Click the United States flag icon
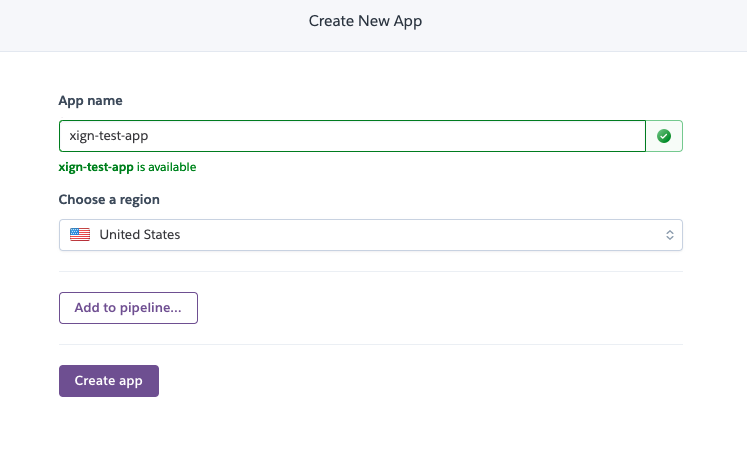The height and width of the screenshot is (467, 747). (x=79, y=235)
